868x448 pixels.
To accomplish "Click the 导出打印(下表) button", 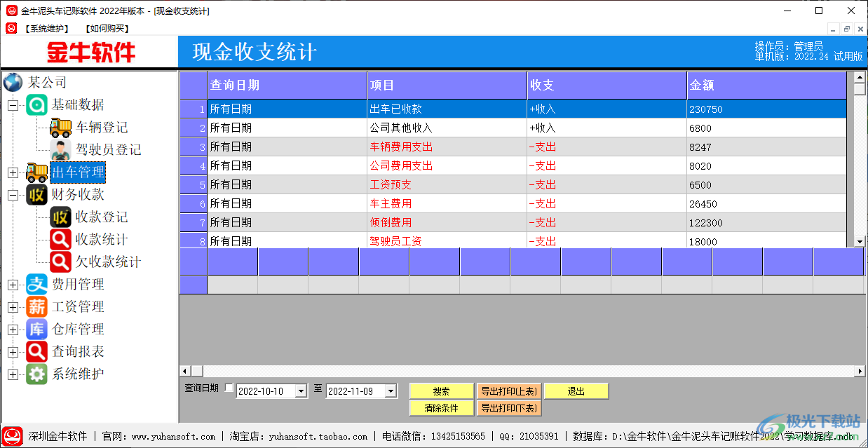I will pyautogui.click(x=509, y=408).
